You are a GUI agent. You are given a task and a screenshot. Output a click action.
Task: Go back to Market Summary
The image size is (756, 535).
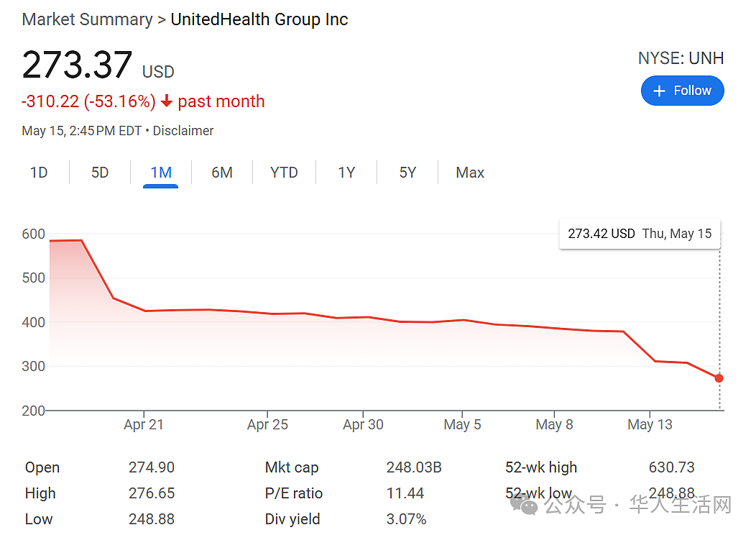pyautogui.click(x=87, y=20)
